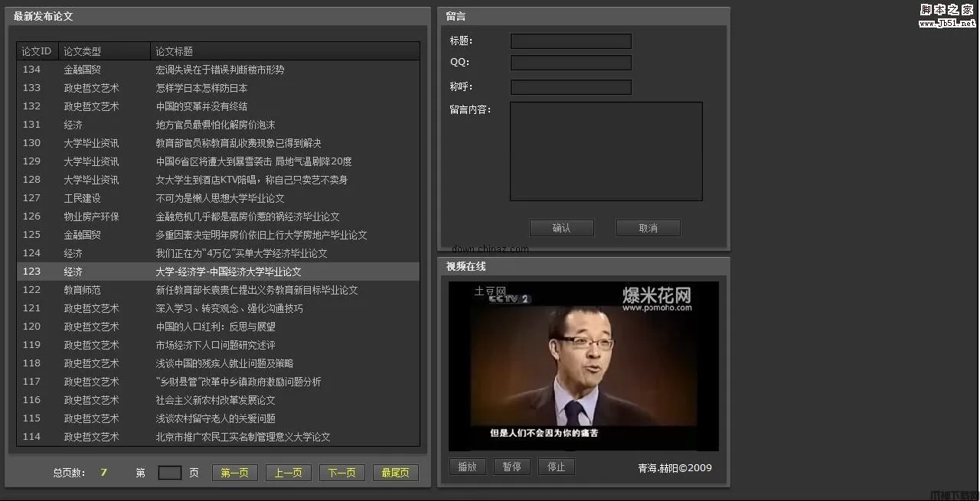The image size is (980, 501).
Task: Go to the previous page with 上一页
Action: click(288, 472)
